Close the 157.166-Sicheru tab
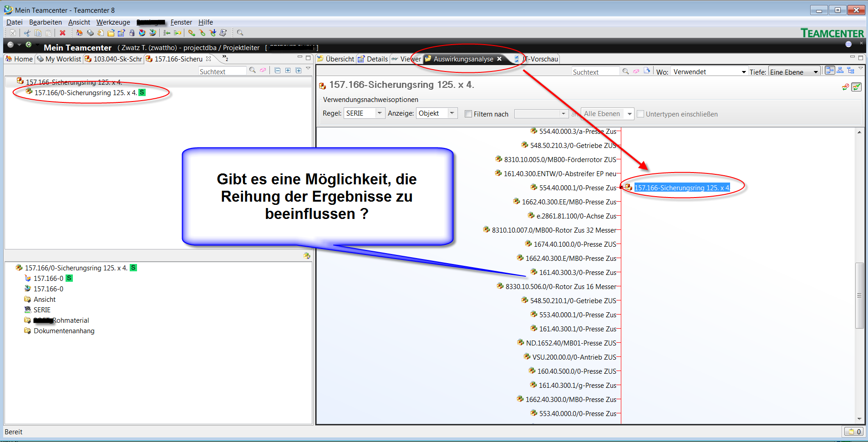This screenshot has width=868, height=442. click(208, 59)
